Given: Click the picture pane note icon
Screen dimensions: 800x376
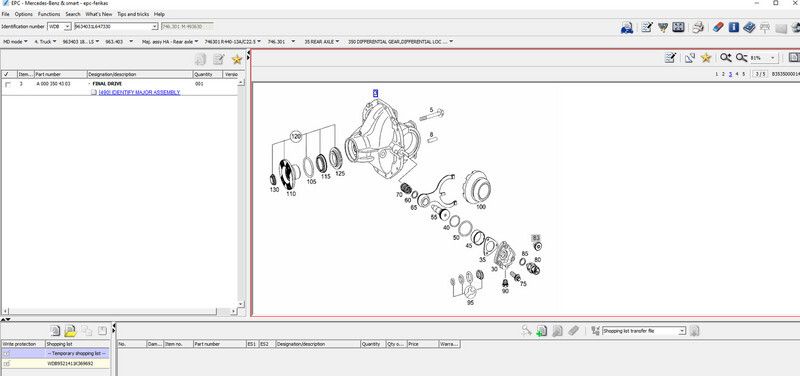Looking at the screenshot, I should pyautogui.click(x=670, y=58).
